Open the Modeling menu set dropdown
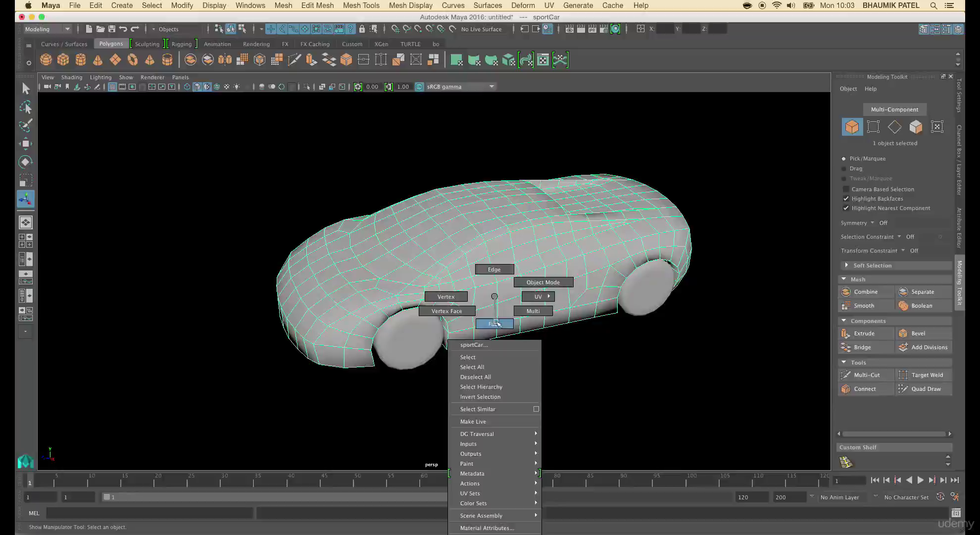The width and height of the screenshot is (980, 535). tap(47, 29)
